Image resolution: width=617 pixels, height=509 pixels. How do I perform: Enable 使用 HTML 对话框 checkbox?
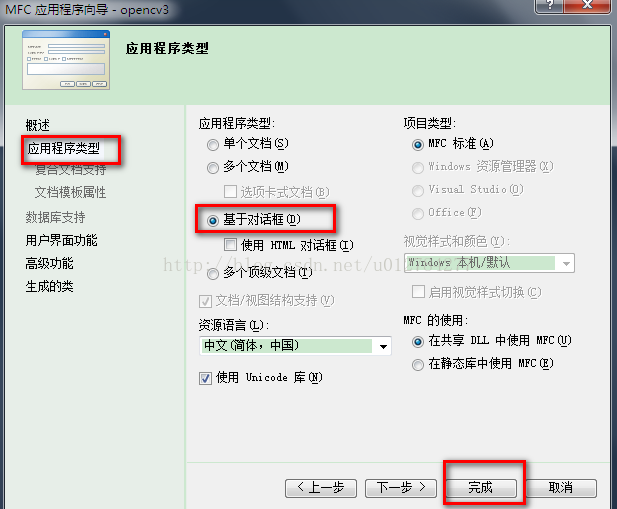tap(230, 244)
